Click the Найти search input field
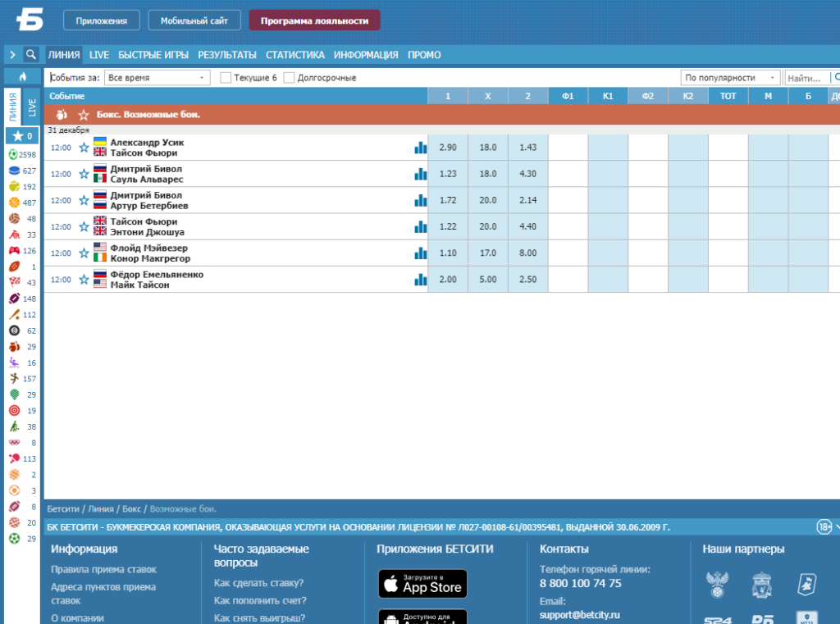 [x=807, y=78]
